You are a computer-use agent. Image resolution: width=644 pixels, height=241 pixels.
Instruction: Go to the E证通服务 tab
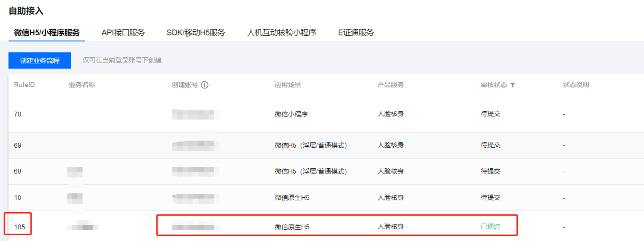356,33
